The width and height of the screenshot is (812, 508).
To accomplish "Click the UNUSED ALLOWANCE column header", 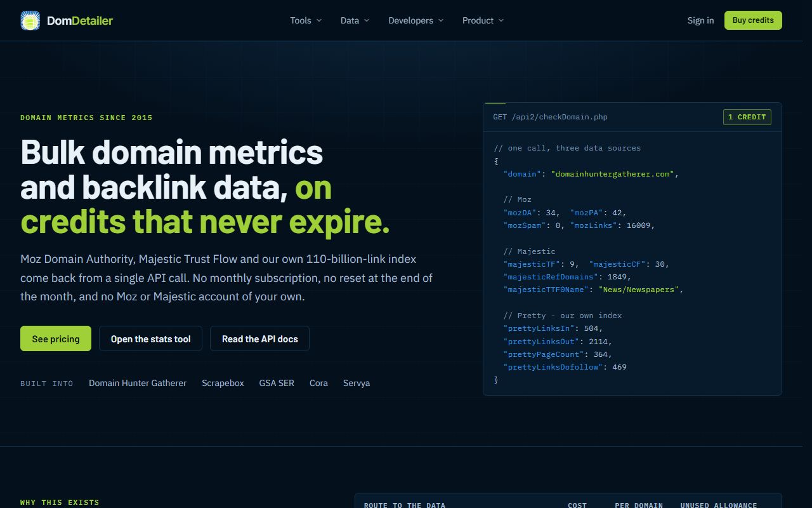I will (x=719, y=505).
